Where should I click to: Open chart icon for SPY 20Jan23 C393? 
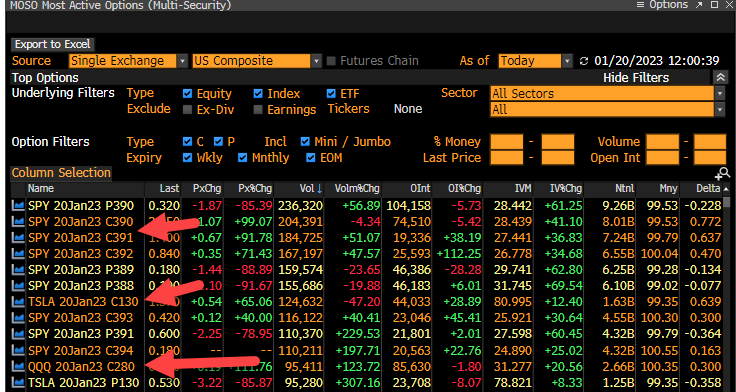pos(18,318)
